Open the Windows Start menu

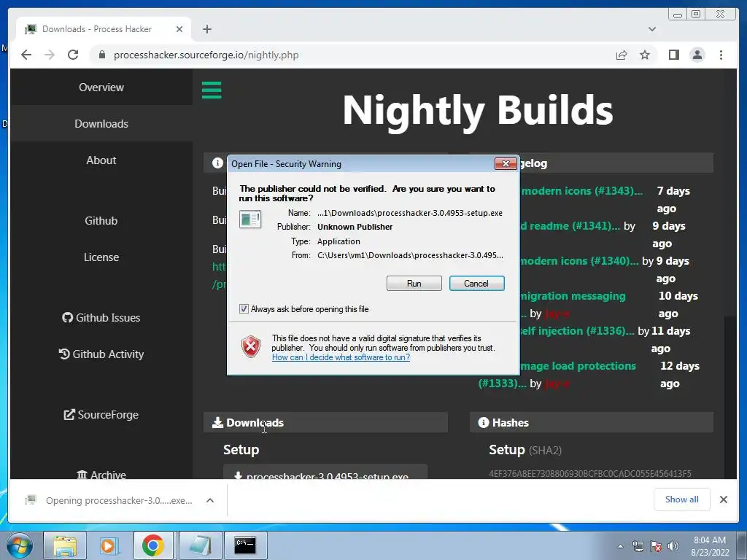(19, 545)
